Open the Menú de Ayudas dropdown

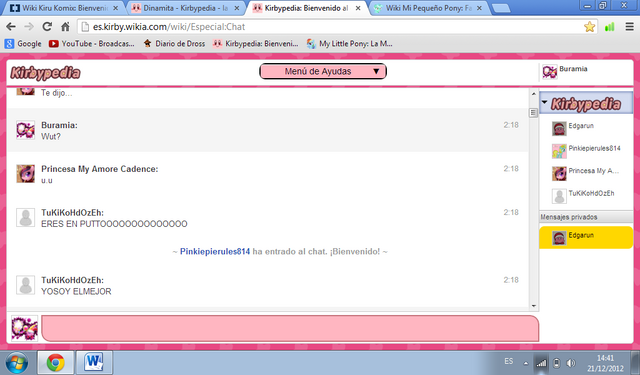tap(323, 71)
